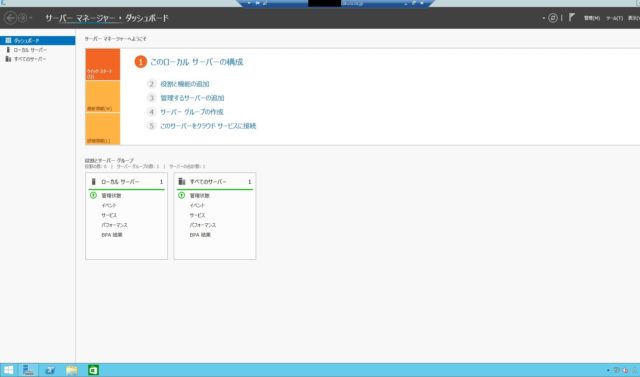Click 管理状態 in ローカル サーバー tile
Screen dimensions: 640x377
click(x=111, y=196)
